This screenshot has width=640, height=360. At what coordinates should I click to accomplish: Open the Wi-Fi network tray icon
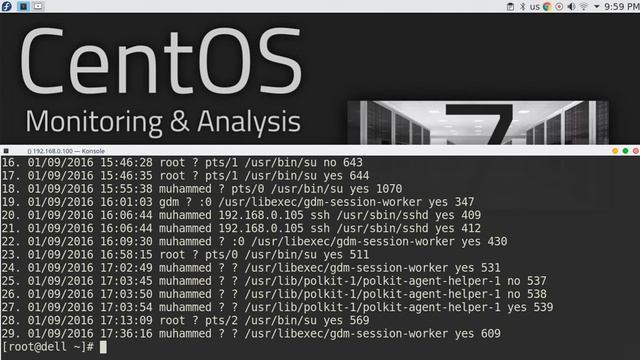(x=584, y=7)
